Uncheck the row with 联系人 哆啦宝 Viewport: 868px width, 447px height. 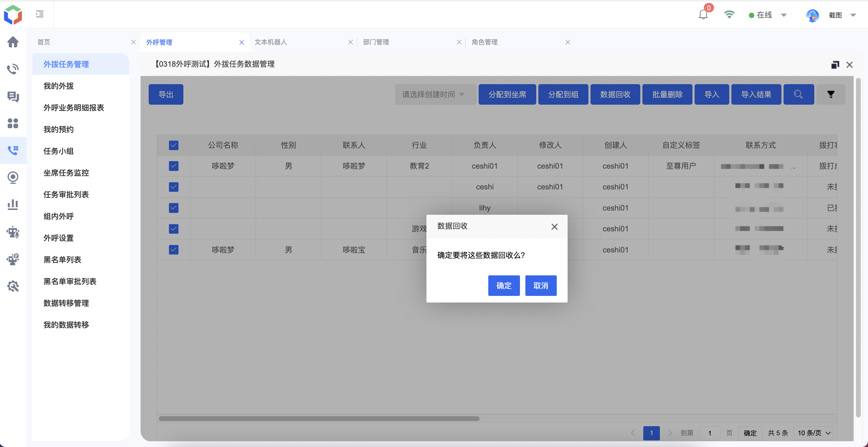pyautogui.click(x=173, y=250)
